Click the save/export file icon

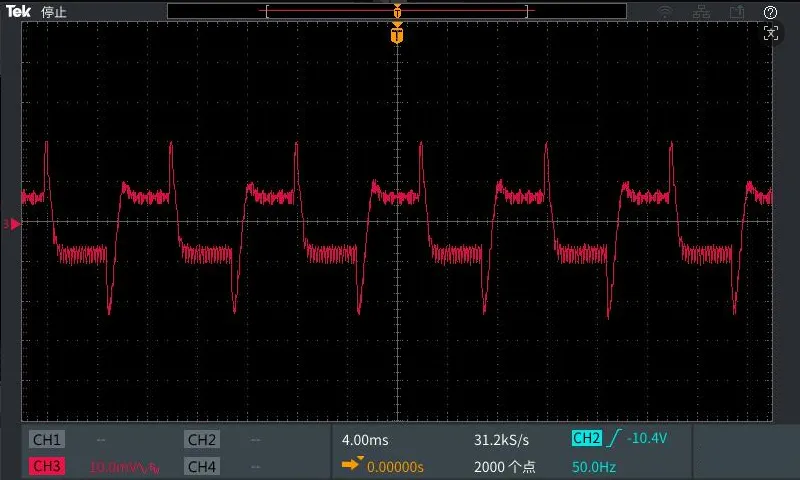(x=737, y=12)
